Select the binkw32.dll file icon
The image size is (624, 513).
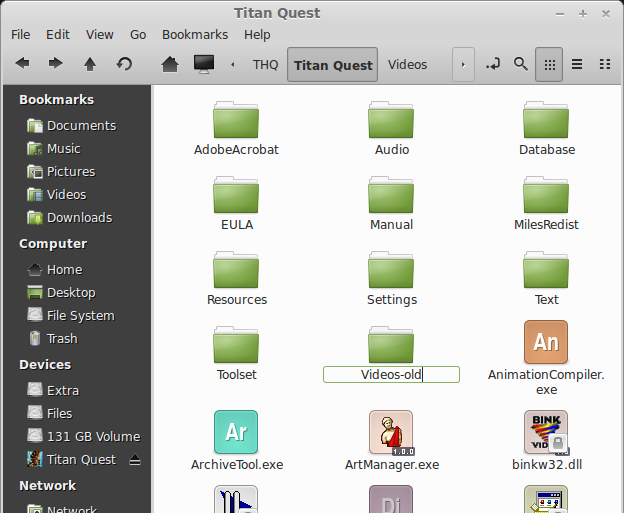pos(546,433)
